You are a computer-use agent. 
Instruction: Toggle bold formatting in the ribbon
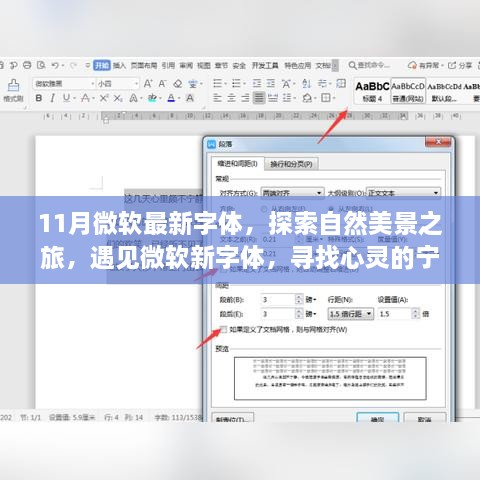(x=39, y=98)
